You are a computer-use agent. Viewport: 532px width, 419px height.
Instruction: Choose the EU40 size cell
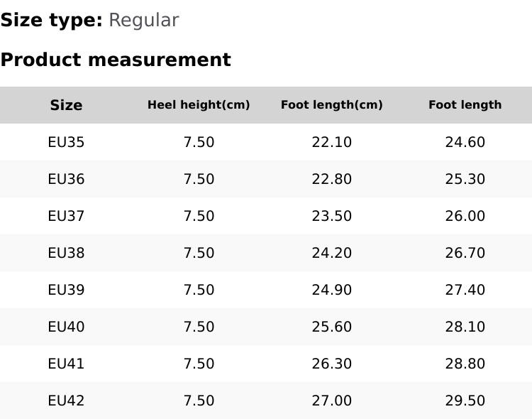[66, 327]
